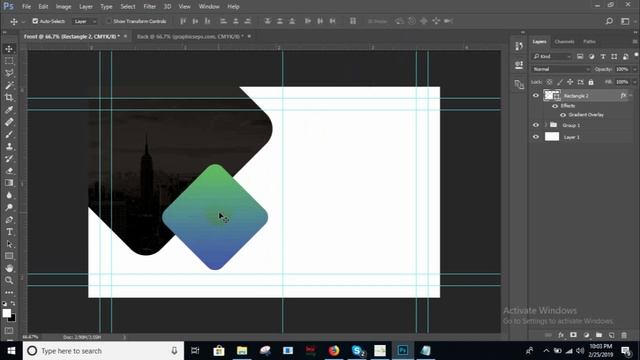The image size is (640, 360).
Task: Open the History panel icon
Action: click(519, 46)
